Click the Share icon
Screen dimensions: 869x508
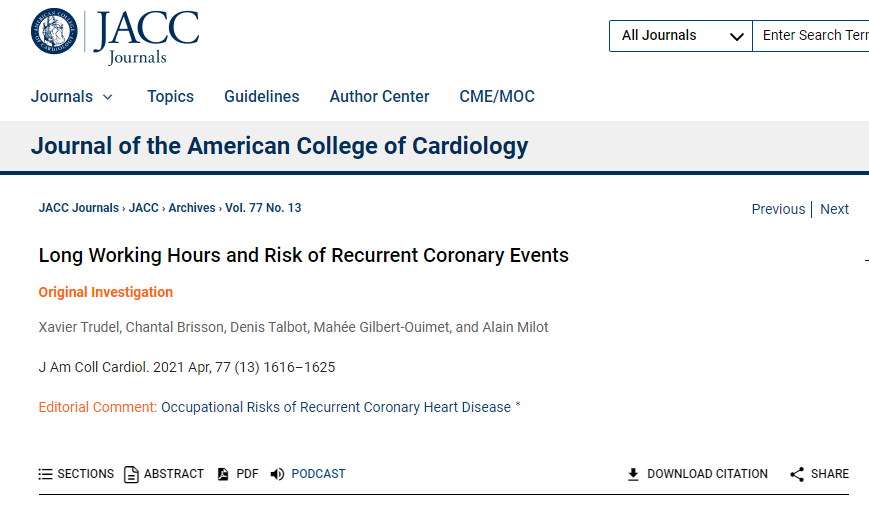pos(797,474)
